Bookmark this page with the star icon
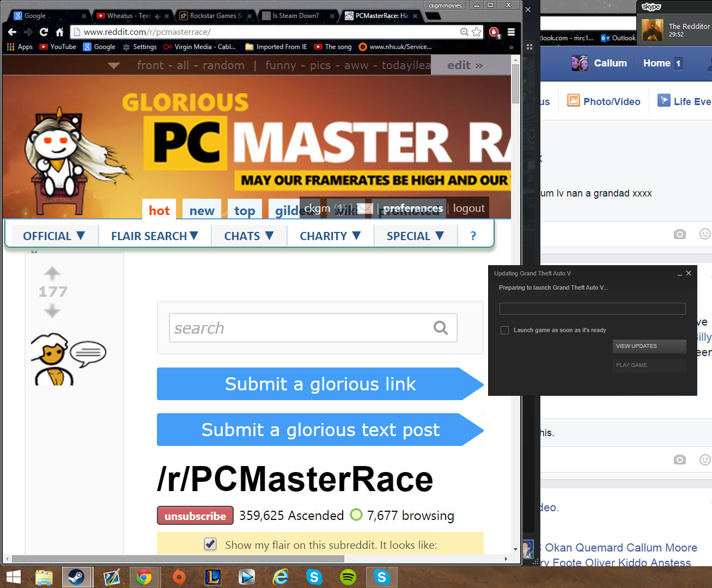This screenshot has width=712, height=588. click(477, 32)
